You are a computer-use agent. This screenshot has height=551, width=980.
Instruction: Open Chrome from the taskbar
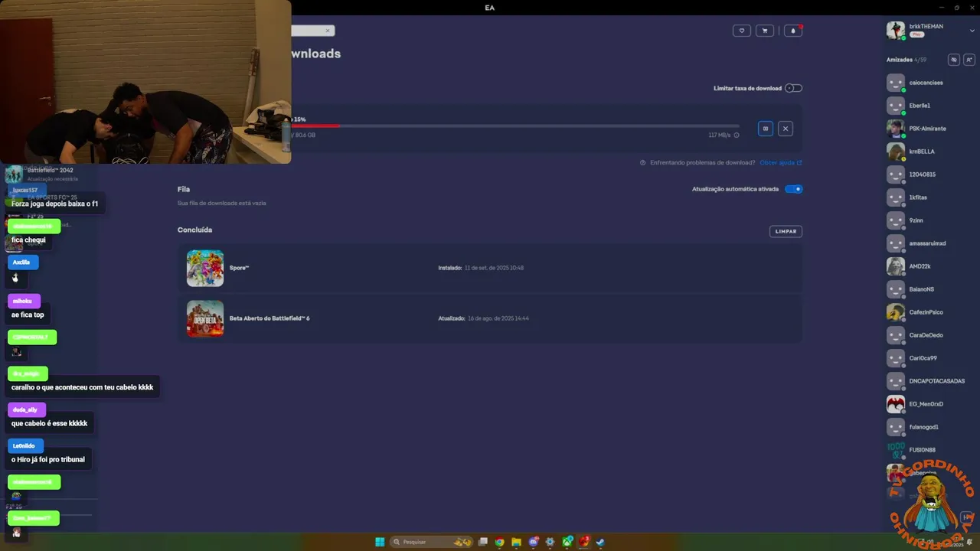point(499,542)
